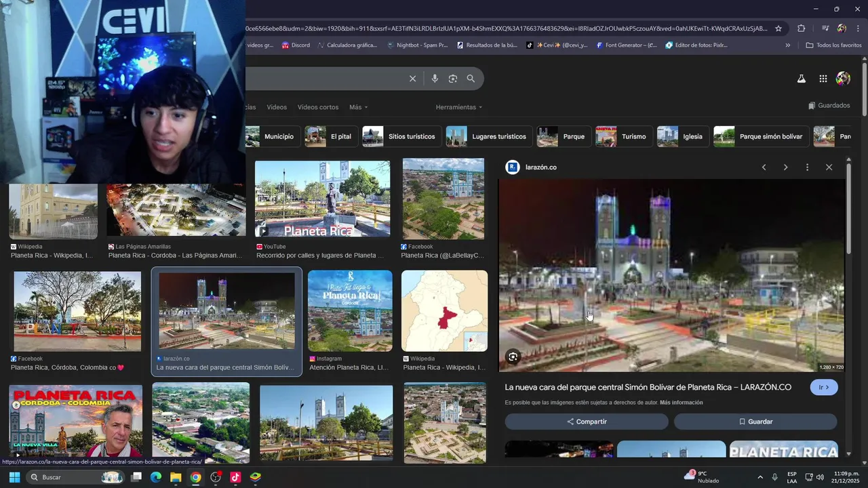
Task: Expand the Herramientas tools dropdown
Action: 459,107
